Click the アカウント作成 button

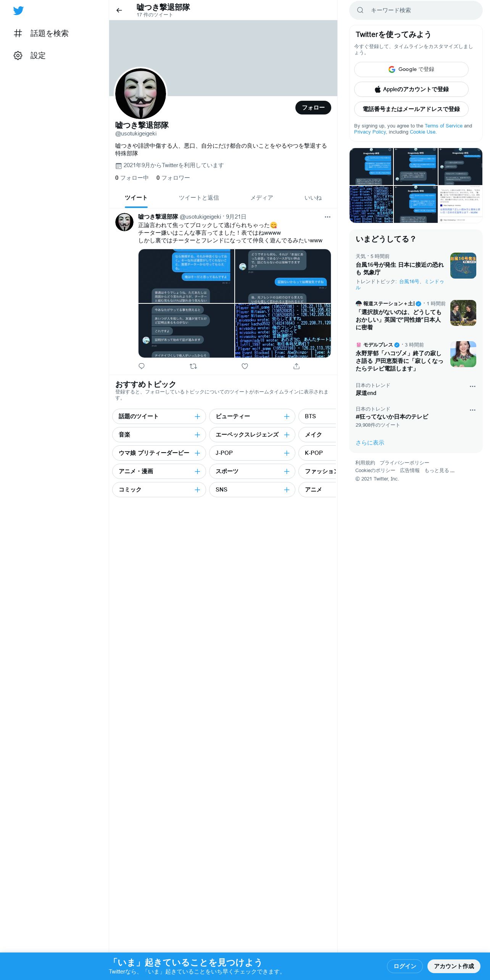(454, 966)
